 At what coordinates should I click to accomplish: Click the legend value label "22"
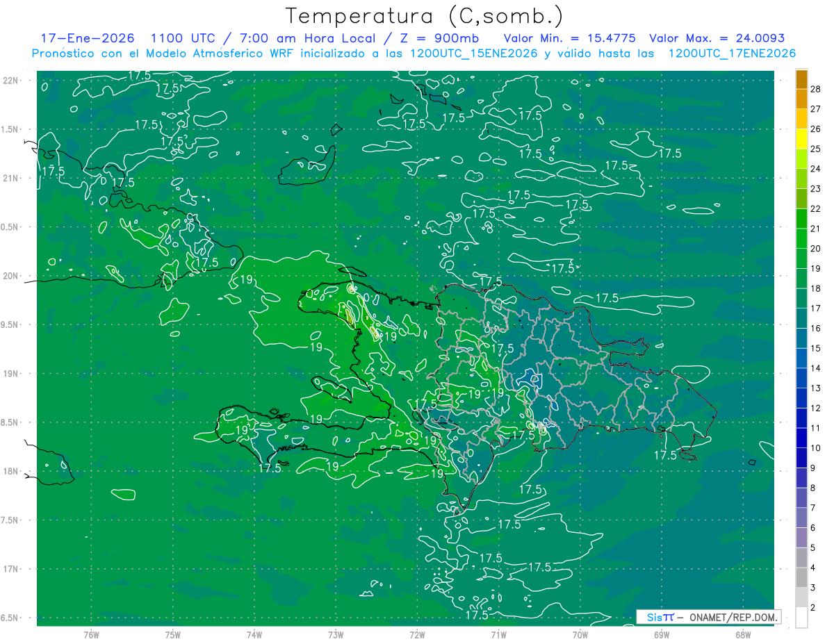[816, 208]
